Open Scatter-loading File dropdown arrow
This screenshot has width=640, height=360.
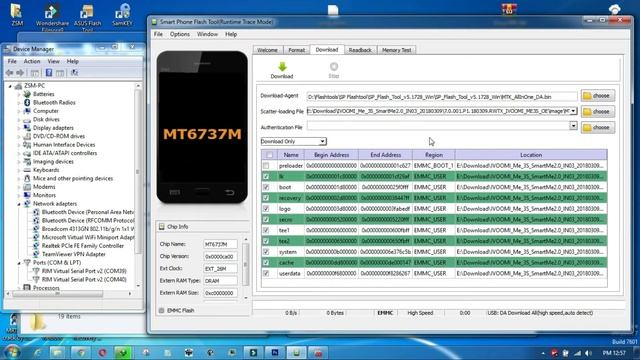click(573, 111)
